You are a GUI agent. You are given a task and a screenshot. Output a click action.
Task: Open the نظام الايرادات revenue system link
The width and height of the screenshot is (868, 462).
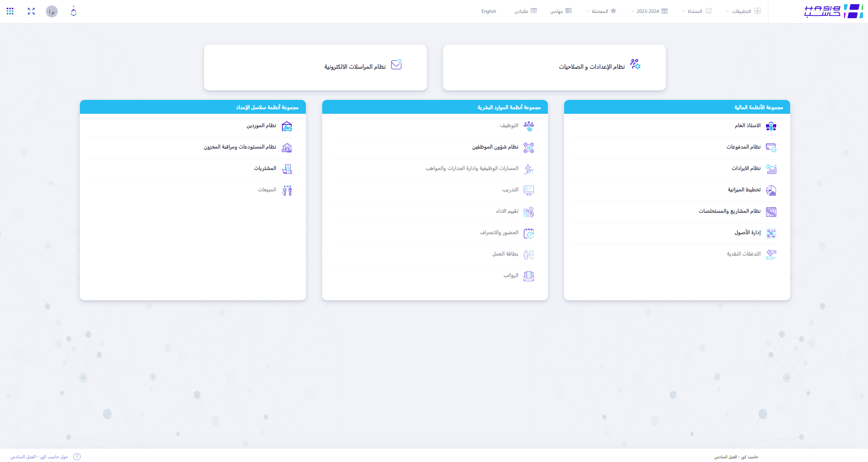click(x=746, y=168)
